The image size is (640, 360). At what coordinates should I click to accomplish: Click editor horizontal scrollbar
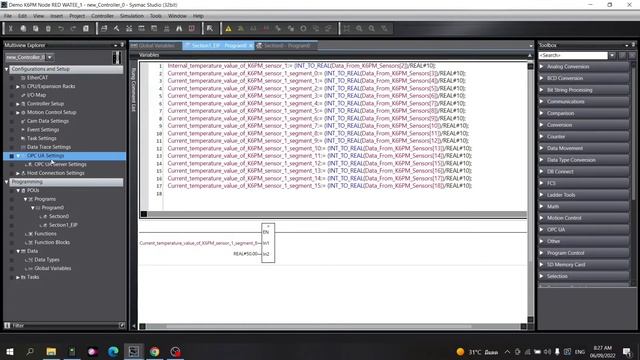(x=332, y=326)
